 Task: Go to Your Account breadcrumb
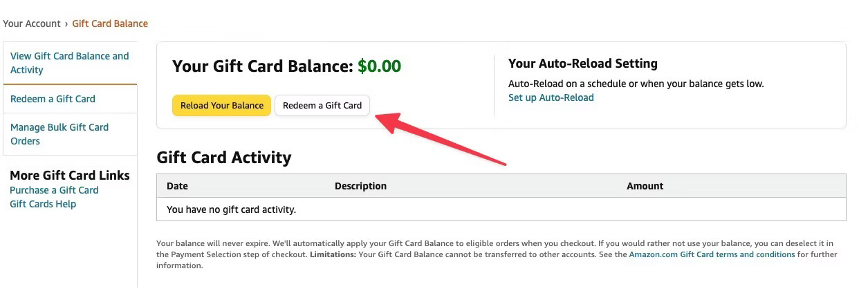32,24
